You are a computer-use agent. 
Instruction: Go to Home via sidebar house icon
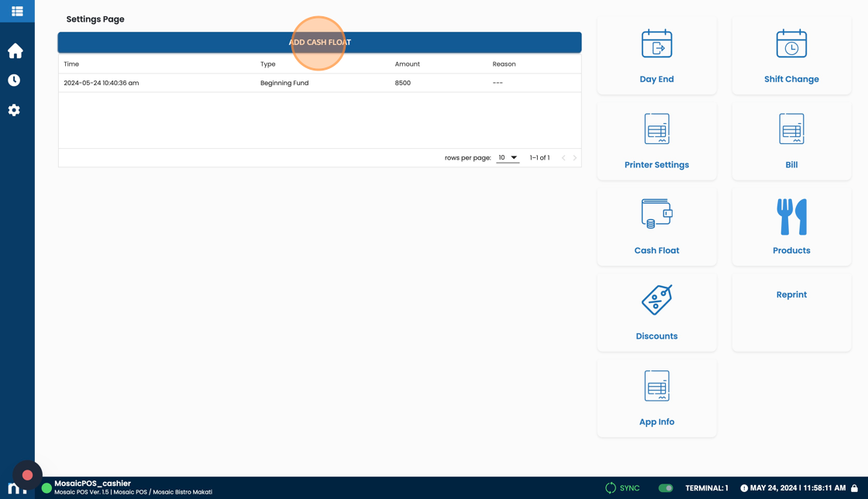[15, 51]
